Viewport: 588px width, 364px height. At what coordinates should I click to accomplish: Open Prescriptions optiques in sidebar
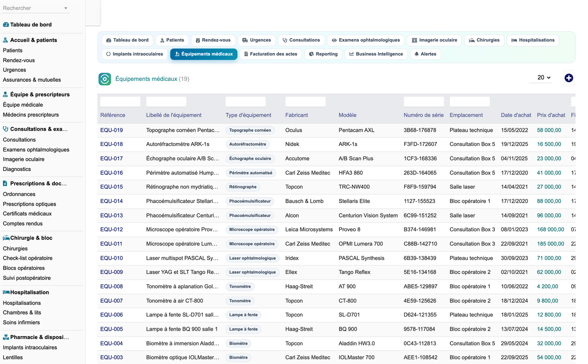pos(29,204)
